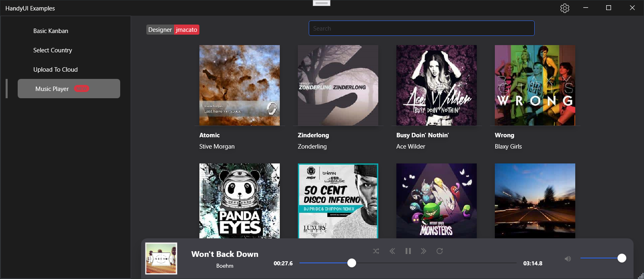Select the blurred road album cover
The height and width of the screenshot is (279, 644).
(535, 201)
